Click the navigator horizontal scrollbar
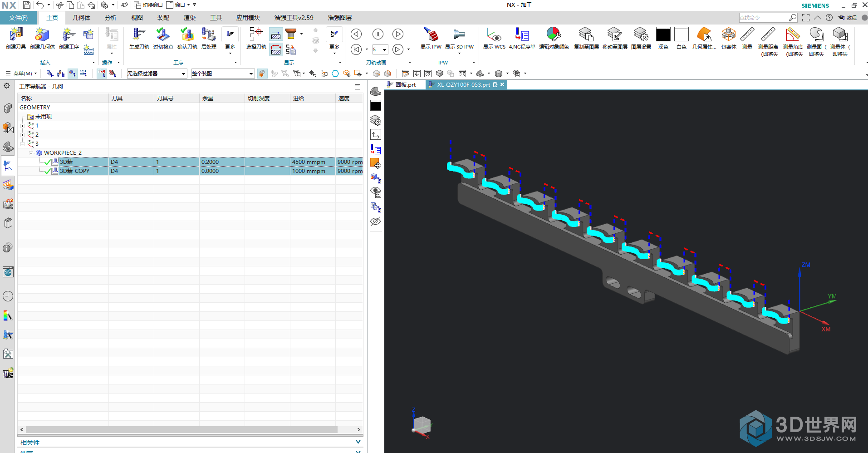The width and height of the screenshot is (868, 453). (181, 429)
